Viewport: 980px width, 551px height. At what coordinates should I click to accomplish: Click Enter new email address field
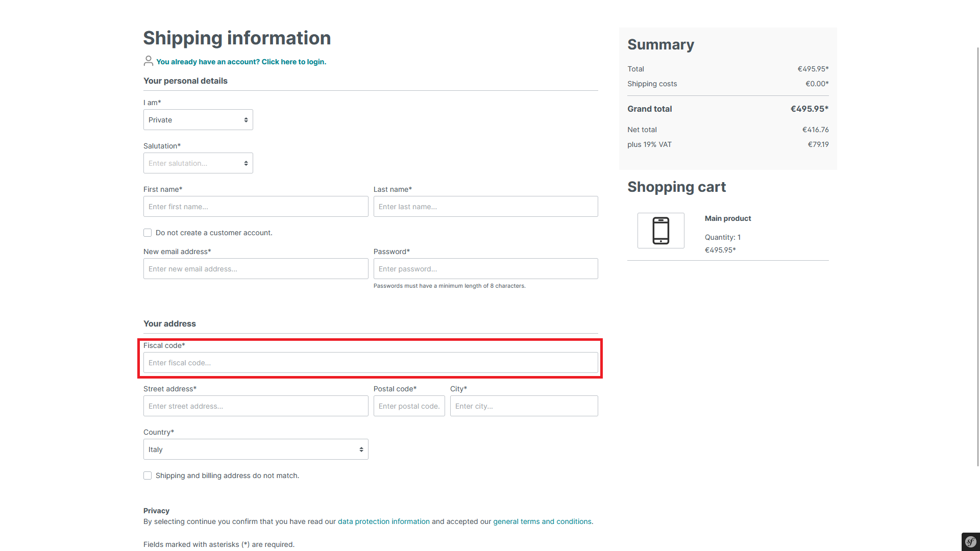point(256,268)
